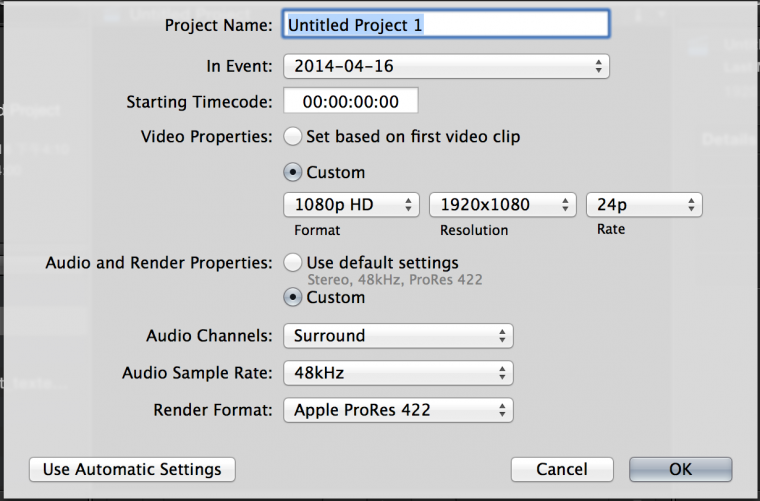The image size is (760, 501).
Task: Open the In Event dropdown
Action: point(446,67)
